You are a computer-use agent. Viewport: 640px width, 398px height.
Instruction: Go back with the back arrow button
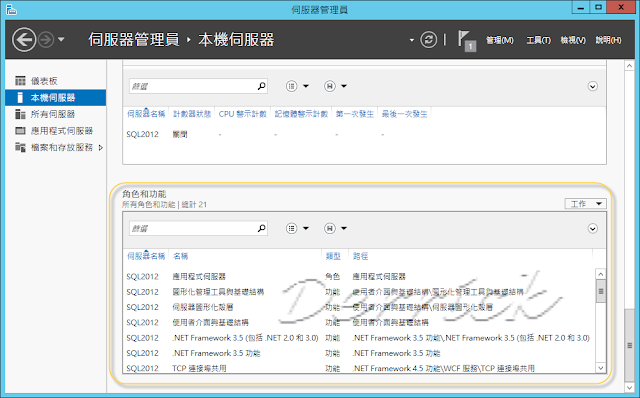(24, 40)
